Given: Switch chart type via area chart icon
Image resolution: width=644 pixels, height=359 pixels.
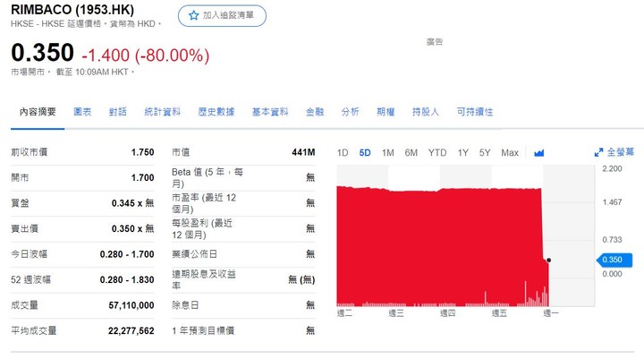Looking at the screenshot, I should [x=538, y=153].
